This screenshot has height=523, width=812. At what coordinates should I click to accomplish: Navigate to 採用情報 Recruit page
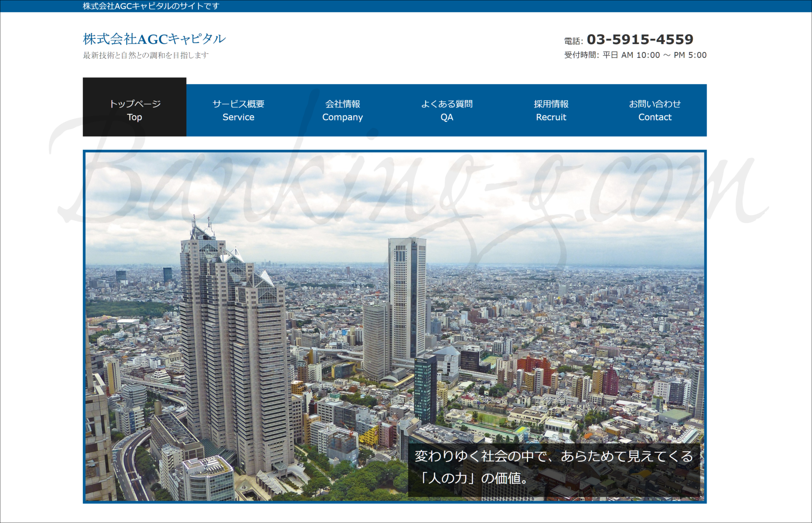[551, 110]
